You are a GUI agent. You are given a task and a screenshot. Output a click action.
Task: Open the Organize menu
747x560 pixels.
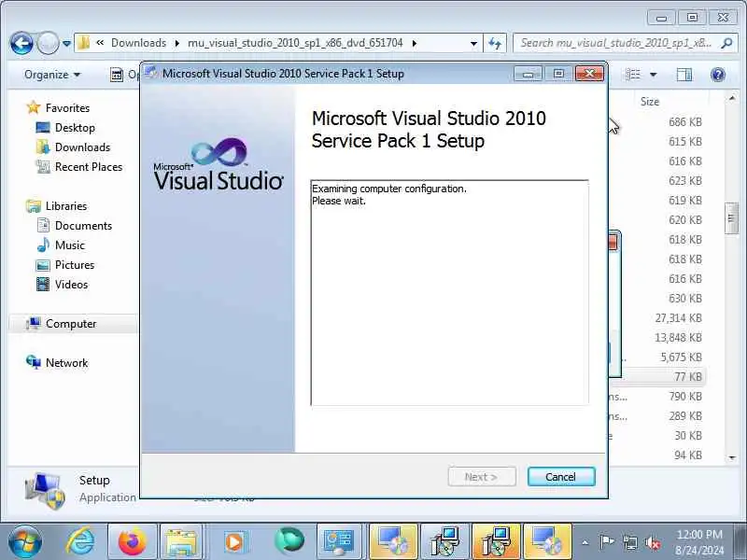(52, 75)
